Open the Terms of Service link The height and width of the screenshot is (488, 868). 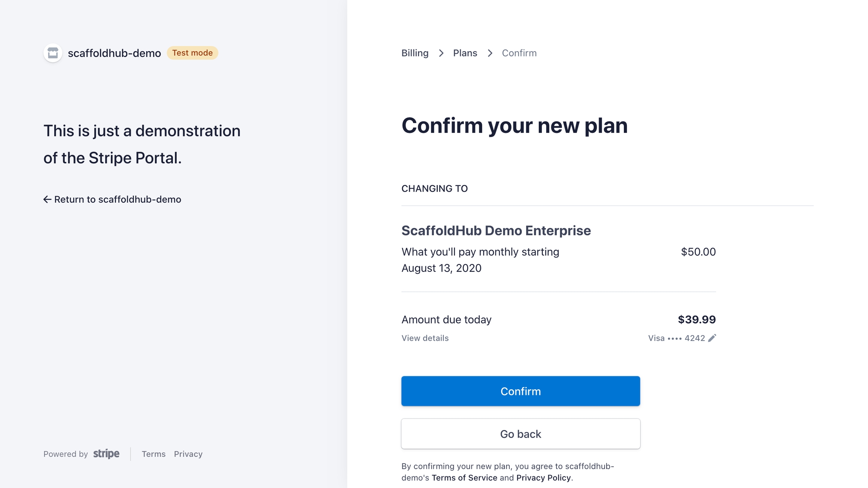point(464,478)
